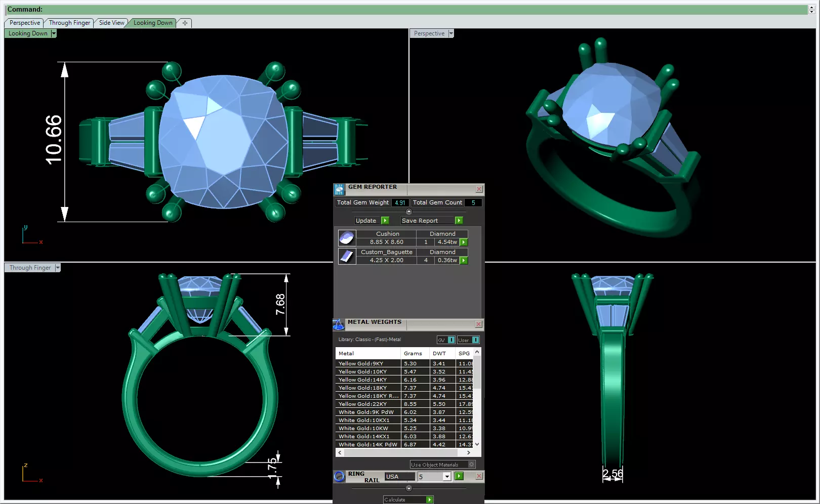Click the Cushion gem thumbnail
This screenshot has width=820, height=504.
(347, 238)
